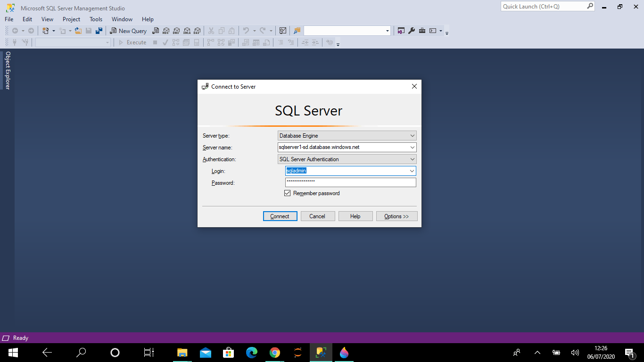Screen dimensions: 644x362
Task: Click the dialog's Help button
Action: tap(355, 216)
